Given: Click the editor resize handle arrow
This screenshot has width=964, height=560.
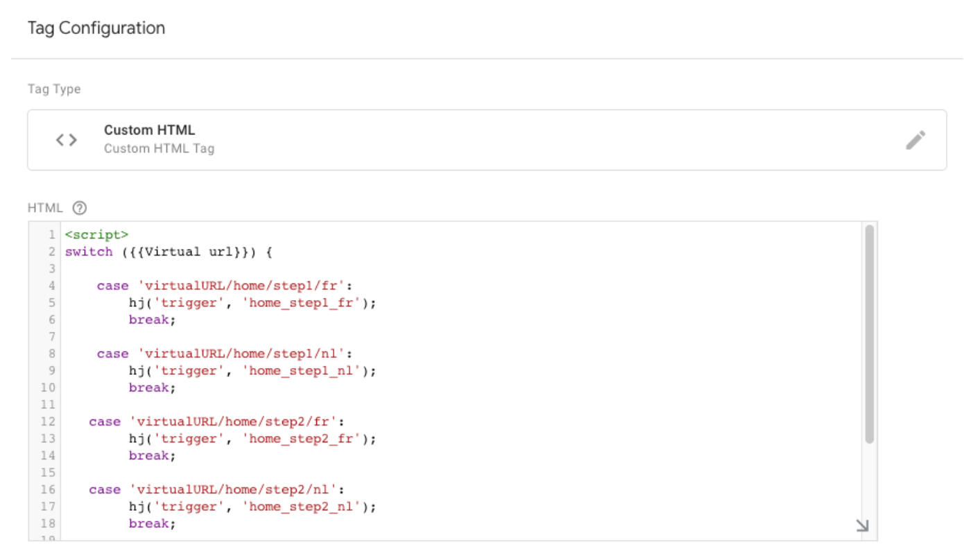Looking at the screenshot, I should click(x=862, y=526).
